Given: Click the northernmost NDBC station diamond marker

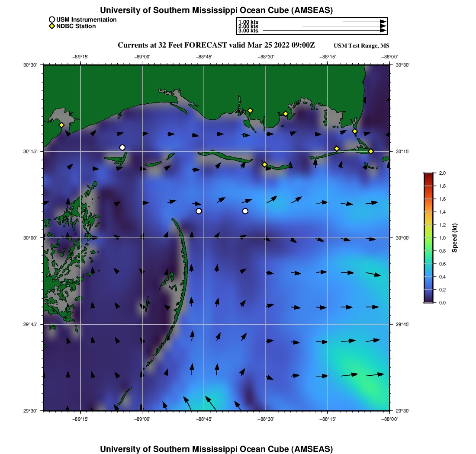Looking at the screenshot, I should (x=250, y=110).
